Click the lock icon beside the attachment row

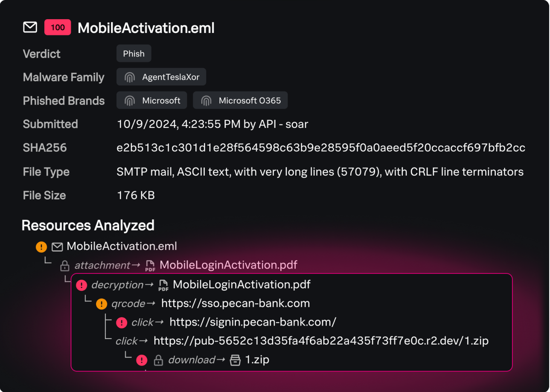pos(64,266)
